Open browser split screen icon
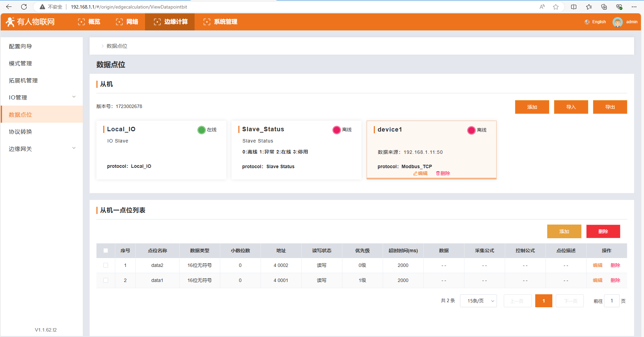This screenshot has height=337, width=644. [574, 7]
